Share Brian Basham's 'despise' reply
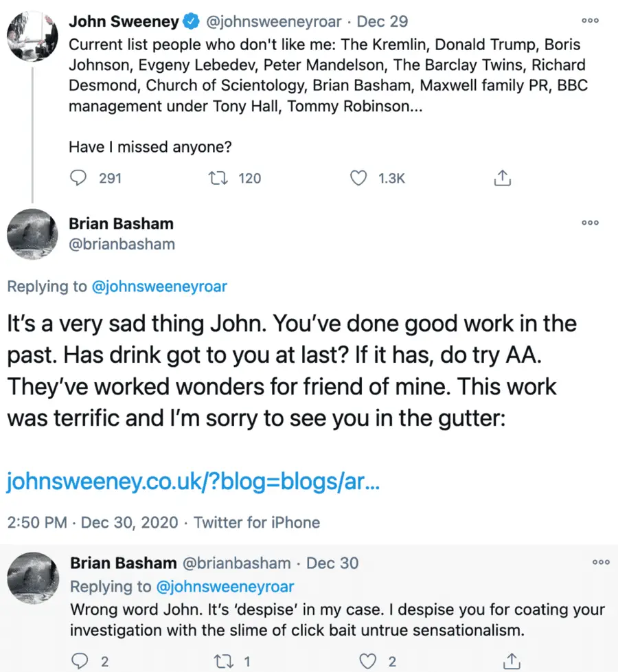This screenshot has height=672, width=618. point(511,662)
